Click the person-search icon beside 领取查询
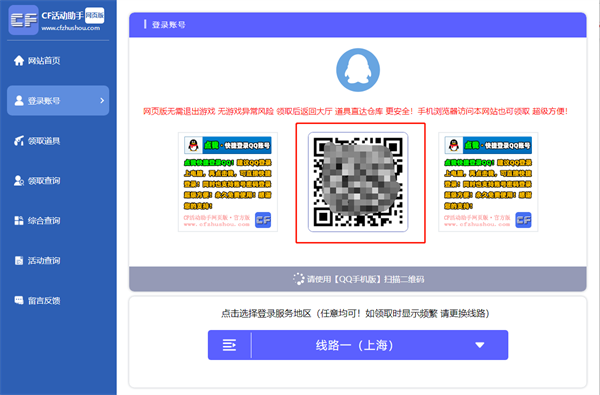The height and width of the screenshot is (395, 600). 19,181
